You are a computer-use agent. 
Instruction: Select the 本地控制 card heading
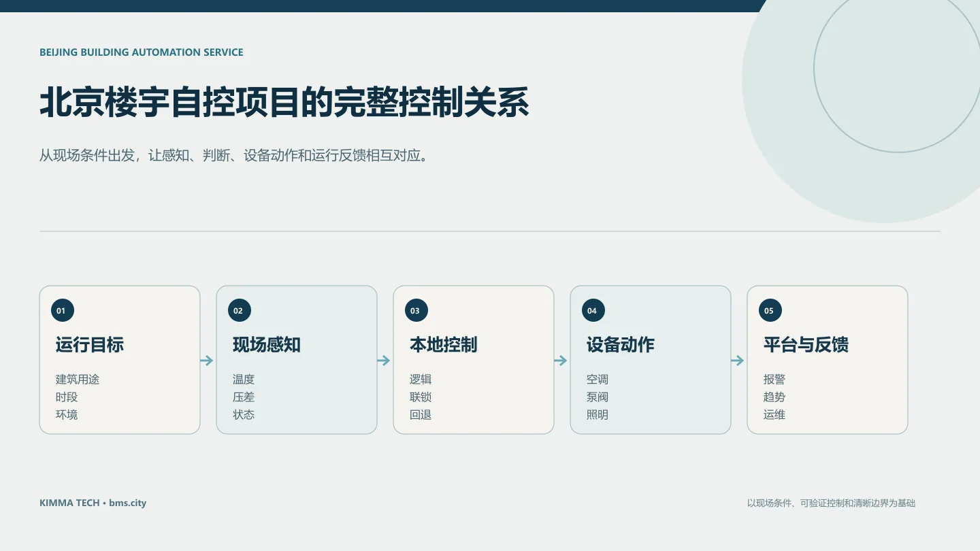pyautogui.click(x=444, y=345)
